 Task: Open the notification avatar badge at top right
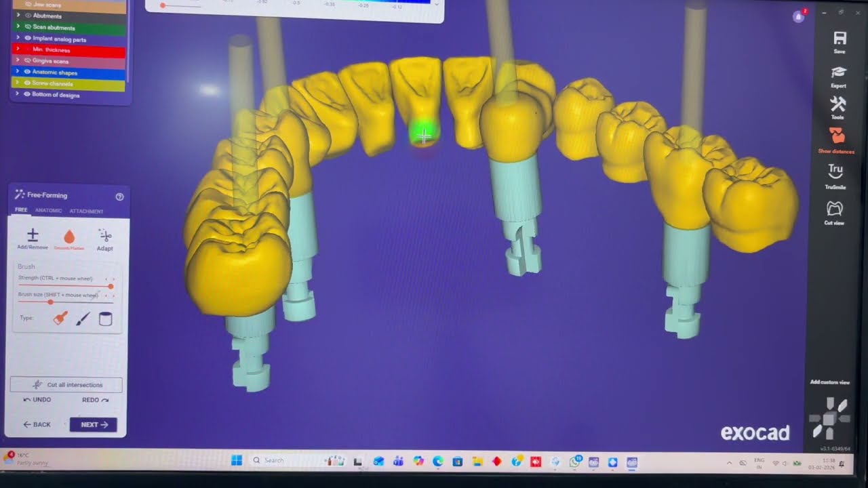tap(800, 16)
